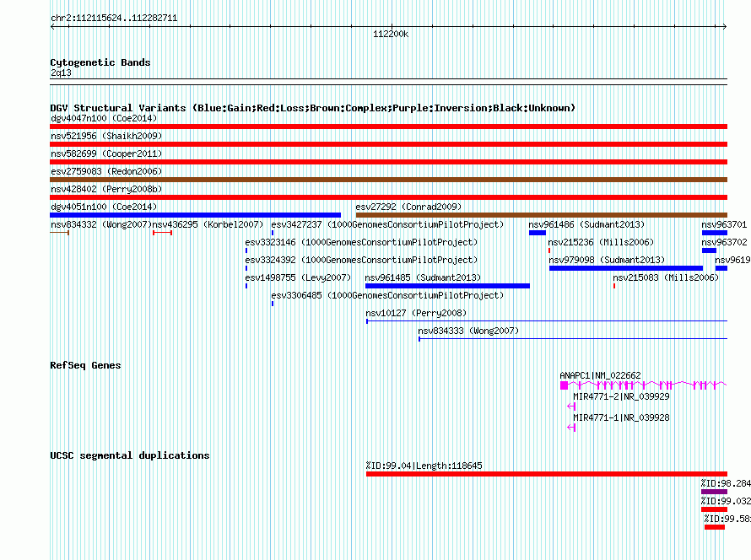Select esv3306485 1000Genomes label
The height and width of the screenshot is (560, 751).
click(x=387, y=295)
